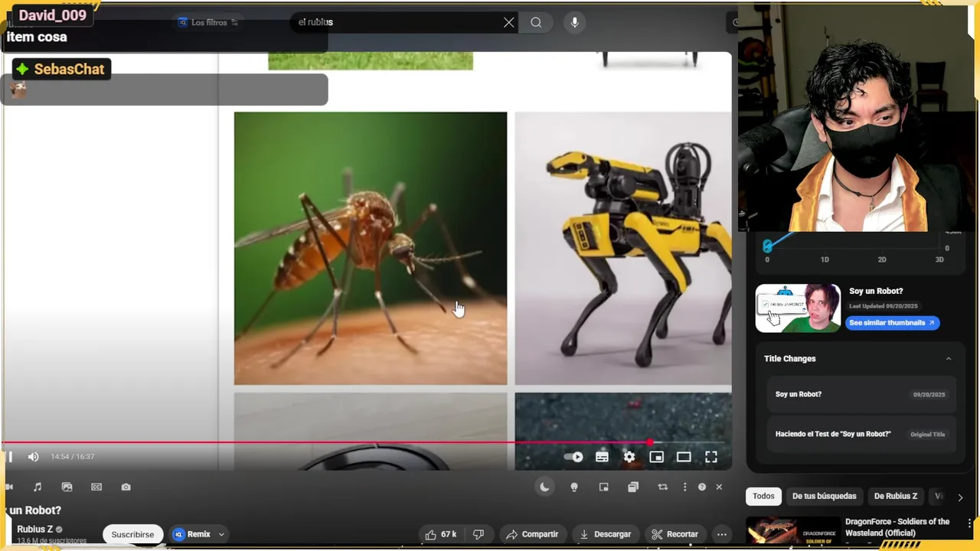The height and width of the screenshot is (551, 980).
Task: Open the more actions ellipsis button
Action: point(722,534)
